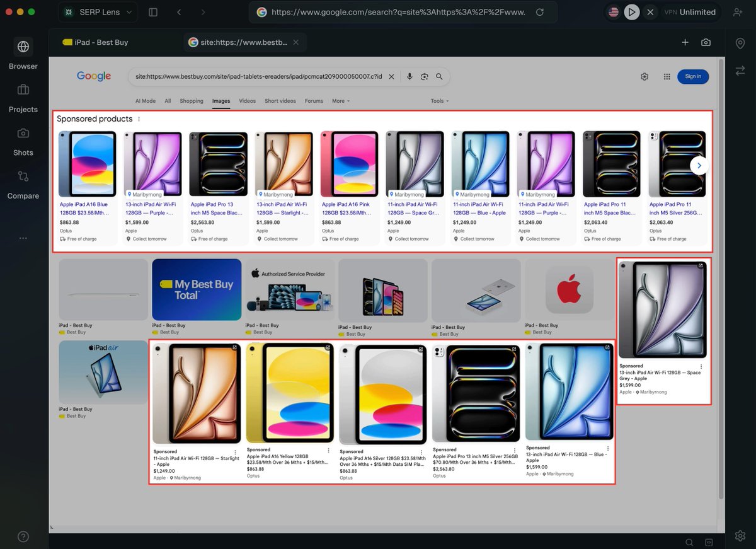Screen dimensions: 756x549
Task: Select the US flag country icon
Action: (614, 12)
